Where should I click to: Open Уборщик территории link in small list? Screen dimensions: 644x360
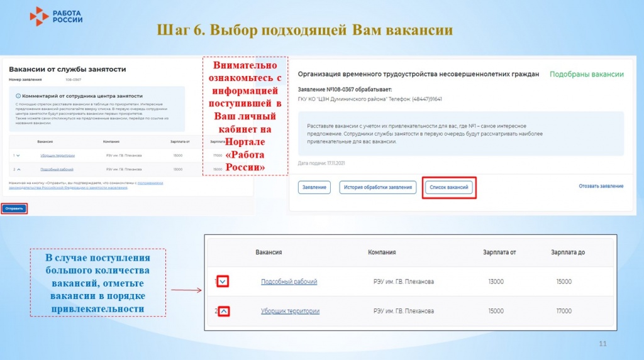(x=57, y=156)
